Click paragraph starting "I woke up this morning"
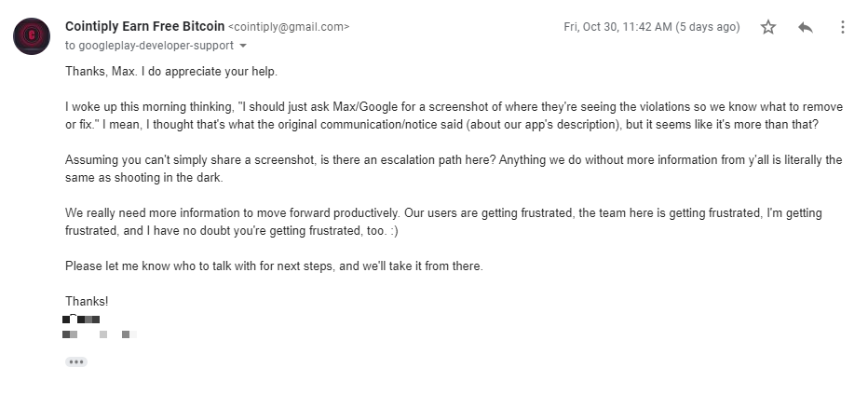Screen dimensions: 868x395 point(454,116)
